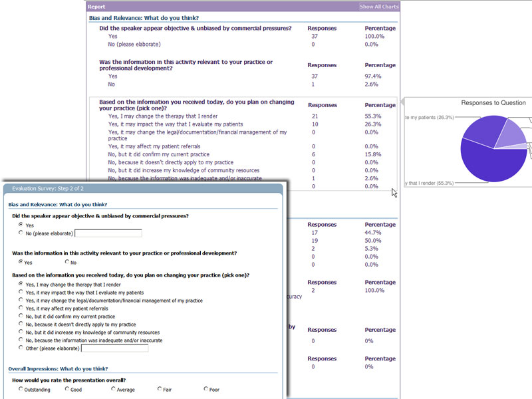Select the Other (please elaborate) radio button
The width and height of the screenshot is (532, 399).
click(21, 347)
